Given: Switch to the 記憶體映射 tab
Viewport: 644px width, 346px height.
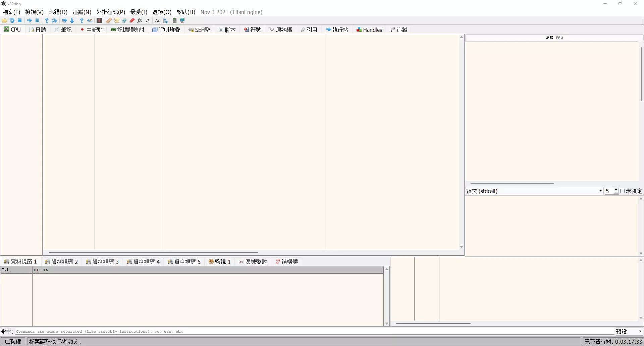Looking at the screenshot, I should (x=127, y=30).
